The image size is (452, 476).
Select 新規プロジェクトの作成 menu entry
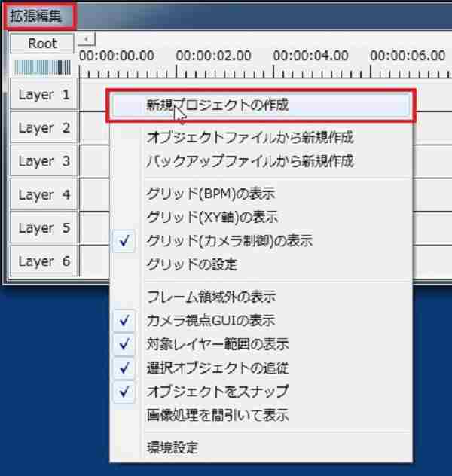pyautogui.click(x=261, y=105)
